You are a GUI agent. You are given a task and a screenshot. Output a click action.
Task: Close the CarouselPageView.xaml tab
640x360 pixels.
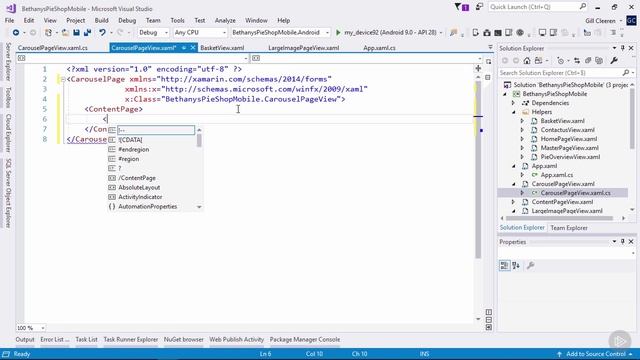click(193, 48)
